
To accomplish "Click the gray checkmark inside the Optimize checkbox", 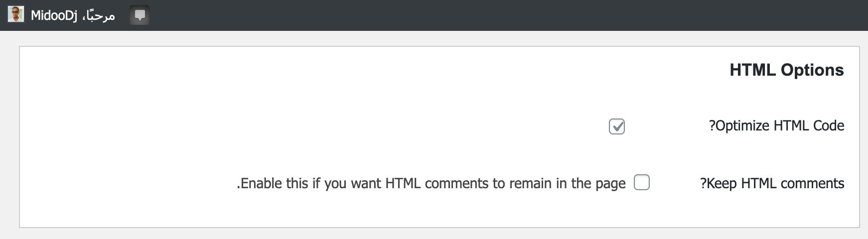I will click(x=617, y=126).
